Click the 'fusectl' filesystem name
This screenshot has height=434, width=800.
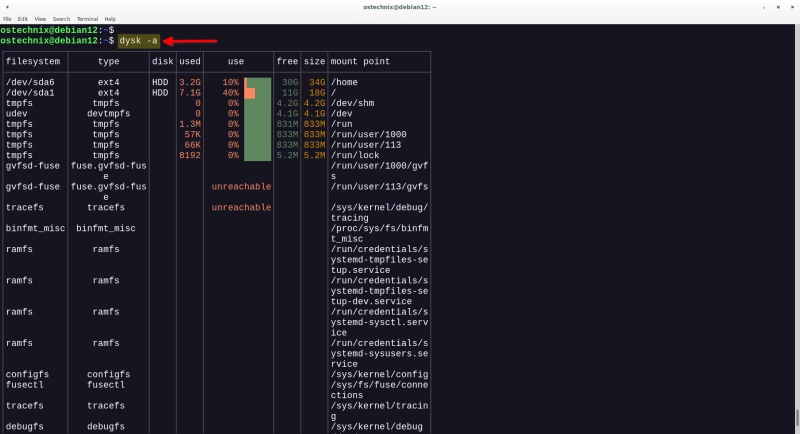click(x=24, y=385)
